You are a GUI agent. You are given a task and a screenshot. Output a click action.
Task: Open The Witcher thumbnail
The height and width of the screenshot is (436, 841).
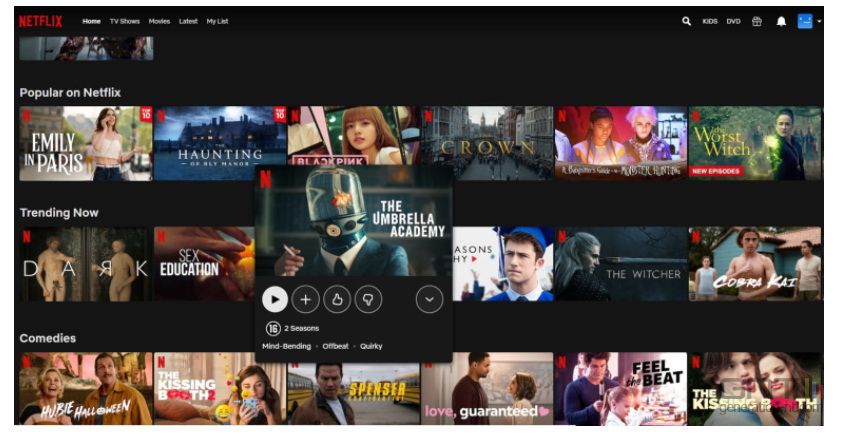(x=621, y=264)
